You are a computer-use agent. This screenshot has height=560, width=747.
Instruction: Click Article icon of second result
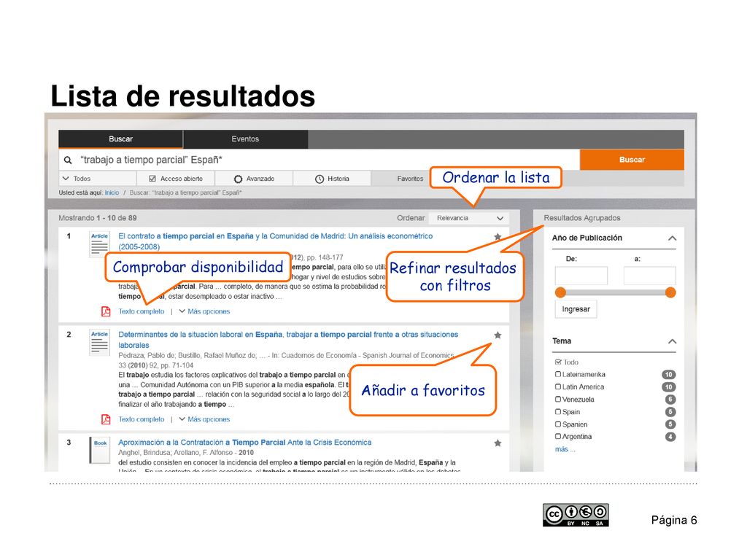[99, 343]
